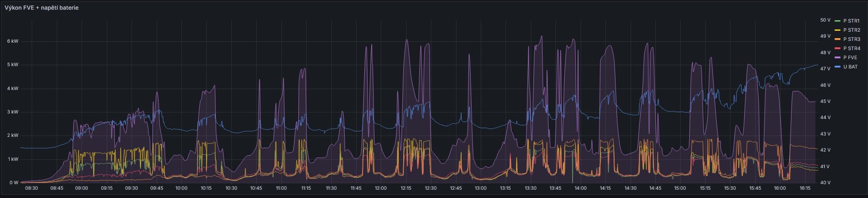Viewport: 868px width, 198px height.
Task: Click the 43 V voltage axis label
Action: point(825,134)
